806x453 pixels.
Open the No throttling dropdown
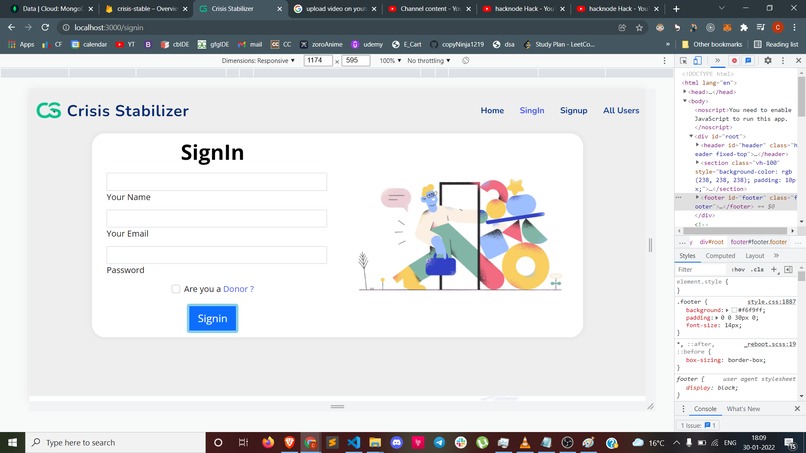(x=429, y=61)
